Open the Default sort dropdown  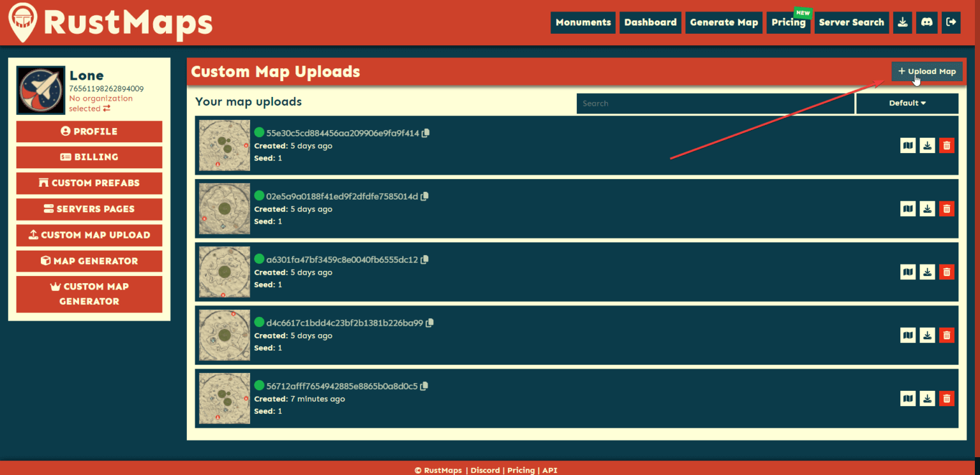pyautogui.click(x=907, y=103)
